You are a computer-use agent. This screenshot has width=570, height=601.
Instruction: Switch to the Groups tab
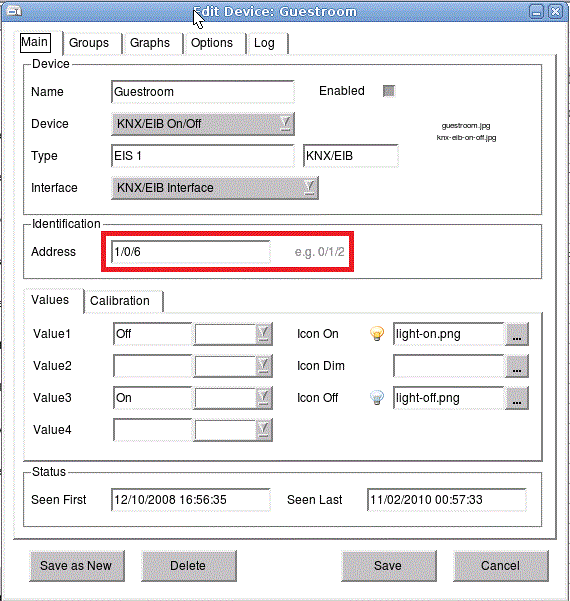pyautogui.click(x=89, y=43)
